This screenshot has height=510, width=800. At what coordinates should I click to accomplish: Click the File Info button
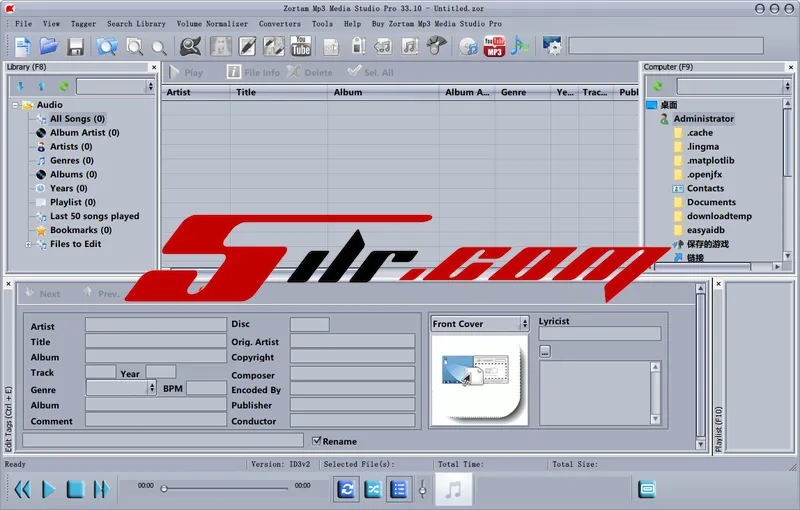point(254,72)
